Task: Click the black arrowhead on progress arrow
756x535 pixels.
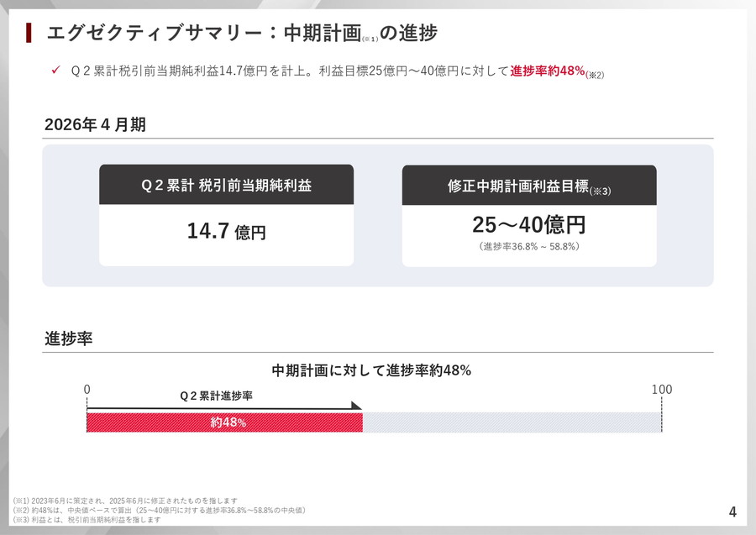Action: (x=356, y=406)
